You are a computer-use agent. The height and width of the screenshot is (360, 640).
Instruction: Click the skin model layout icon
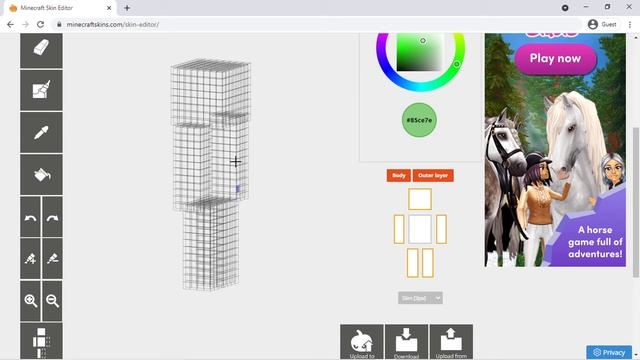[41, 341]
